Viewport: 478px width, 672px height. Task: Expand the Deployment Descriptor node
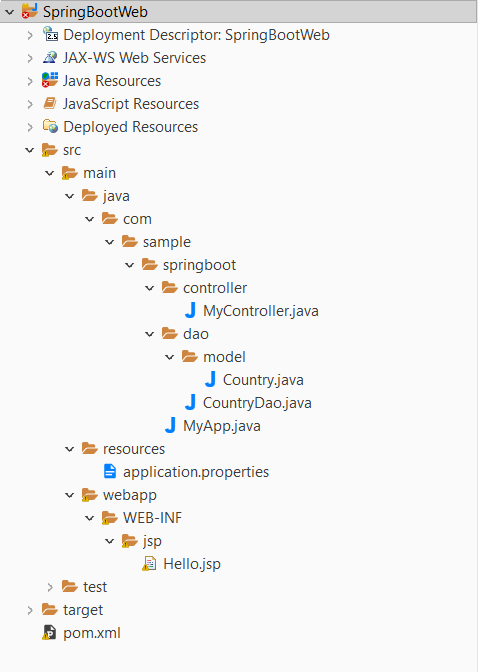coord(30,35)
